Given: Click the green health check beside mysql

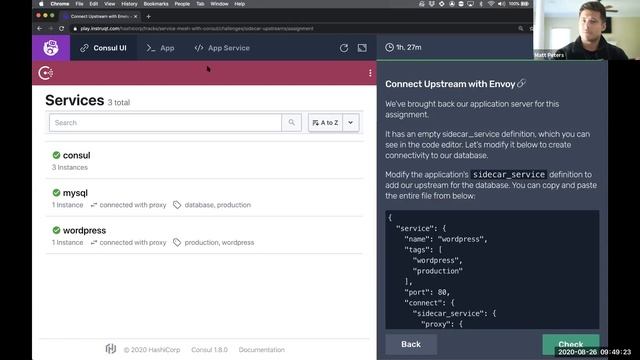Looking at the screenshot, I should pos(56,193).
